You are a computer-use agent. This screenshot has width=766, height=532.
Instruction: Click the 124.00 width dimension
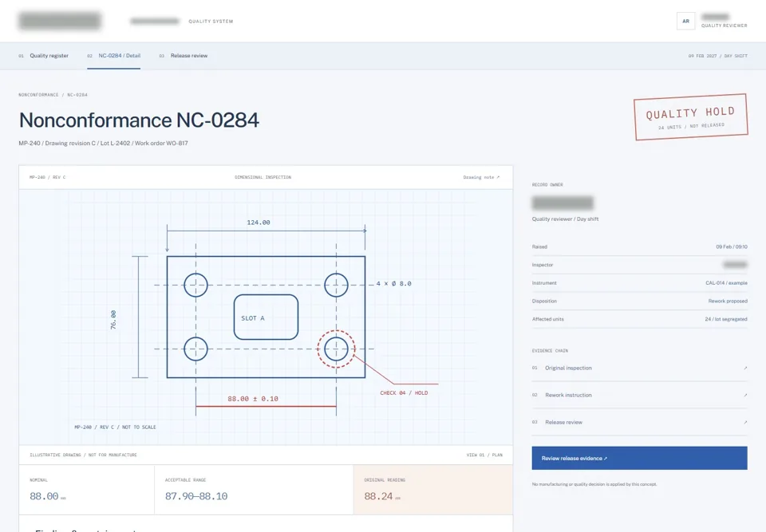coord(259,223)
